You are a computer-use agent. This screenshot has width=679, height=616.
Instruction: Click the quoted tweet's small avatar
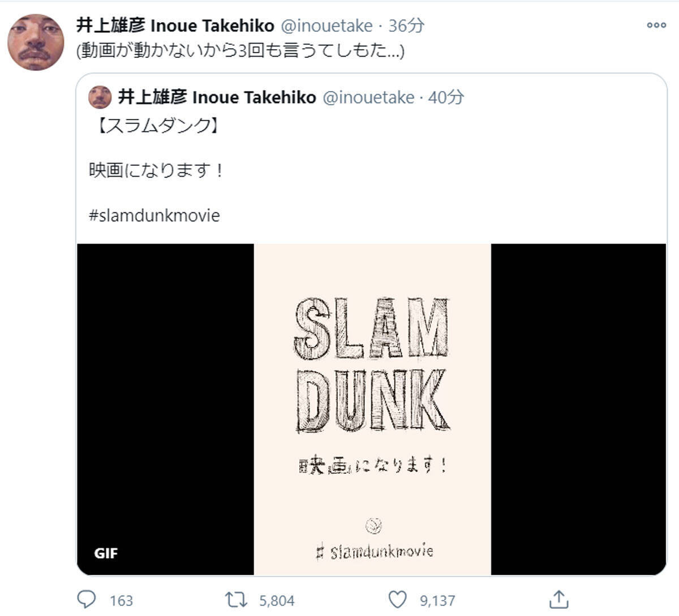click(100, 97)
